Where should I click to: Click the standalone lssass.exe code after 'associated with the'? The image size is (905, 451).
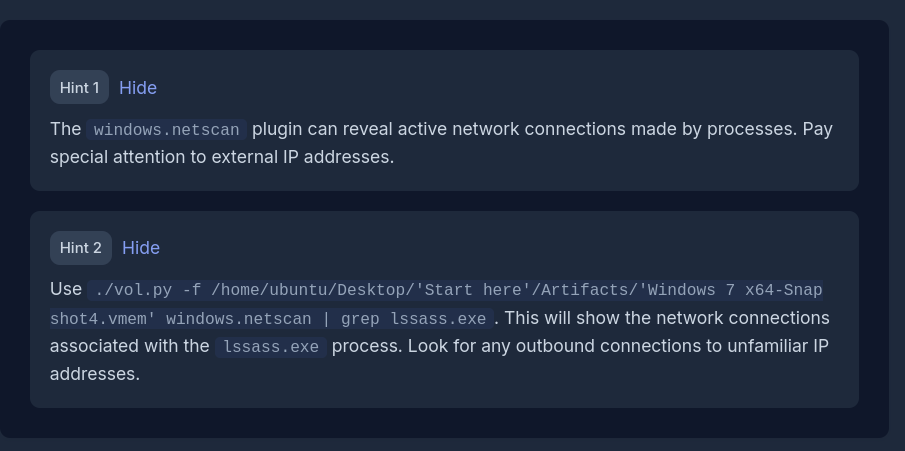tap(271, 347)
